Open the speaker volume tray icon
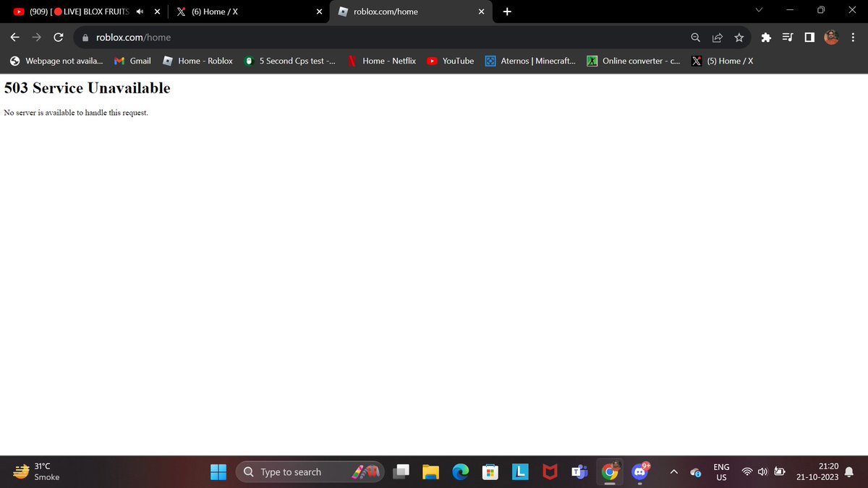 pyautogui.click(x=763, y=472)
